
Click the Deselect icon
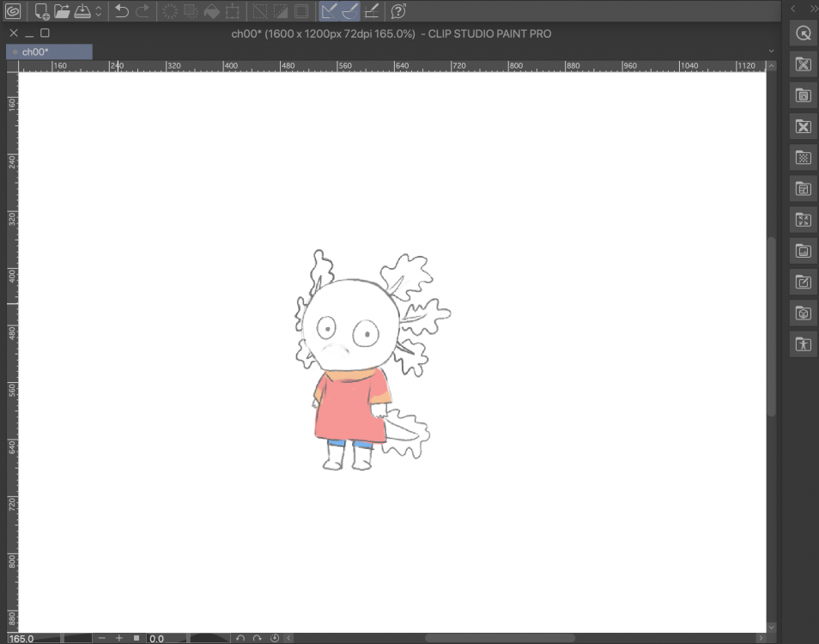point(259,11)
